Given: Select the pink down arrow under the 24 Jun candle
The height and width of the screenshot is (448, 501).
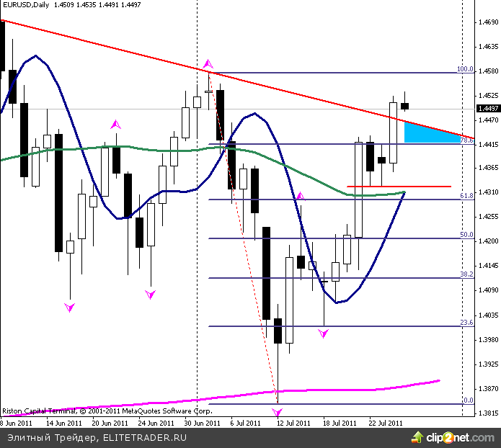Looking at the screenshot, I should pos(150,294).
